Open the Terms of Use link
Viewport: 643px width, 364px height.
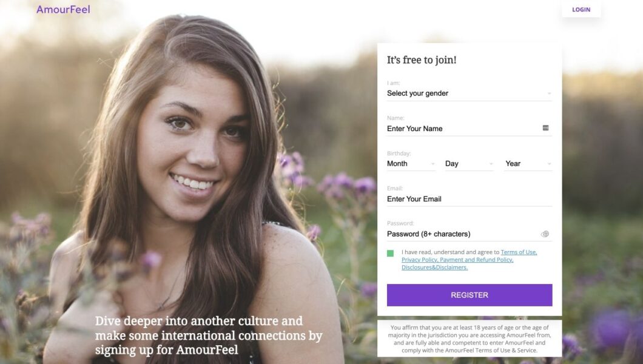pos(519,252)
